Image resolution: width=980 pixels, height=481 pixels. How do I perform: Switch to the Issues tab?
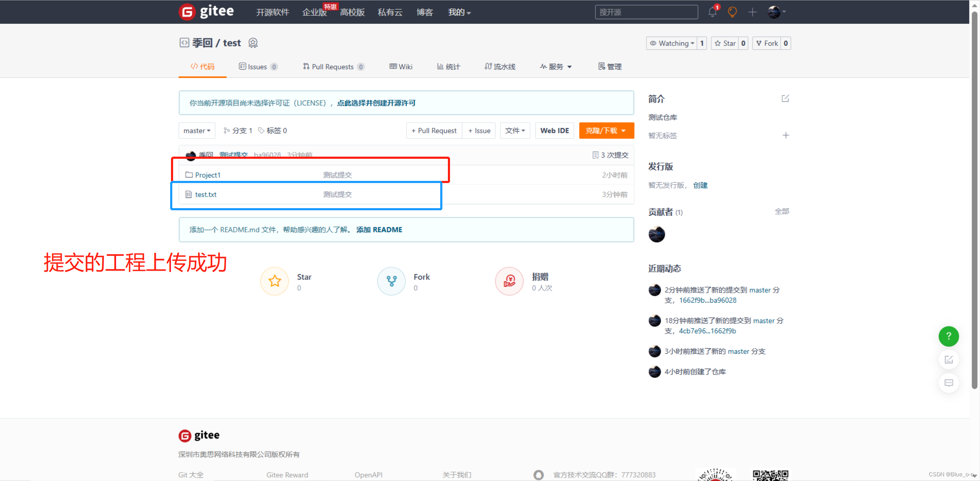pyautogui.click(x=258, y=66)
